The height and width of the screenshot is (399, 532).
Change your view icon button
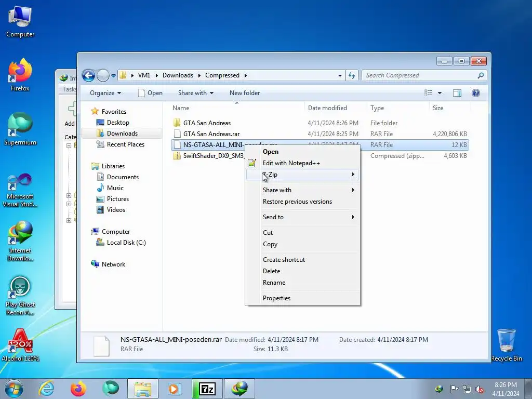tap(429, 93)
